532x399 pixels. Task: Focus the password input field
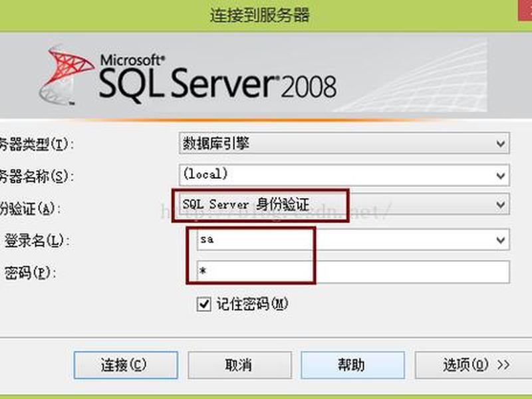pyautogui.click(x=353, y=272)
